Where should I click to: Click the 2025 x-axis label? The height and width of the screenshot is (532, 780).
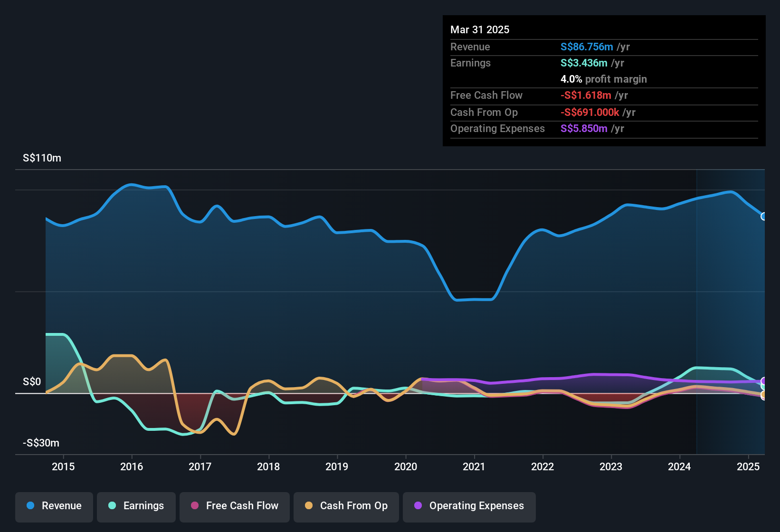click(748, 466)
